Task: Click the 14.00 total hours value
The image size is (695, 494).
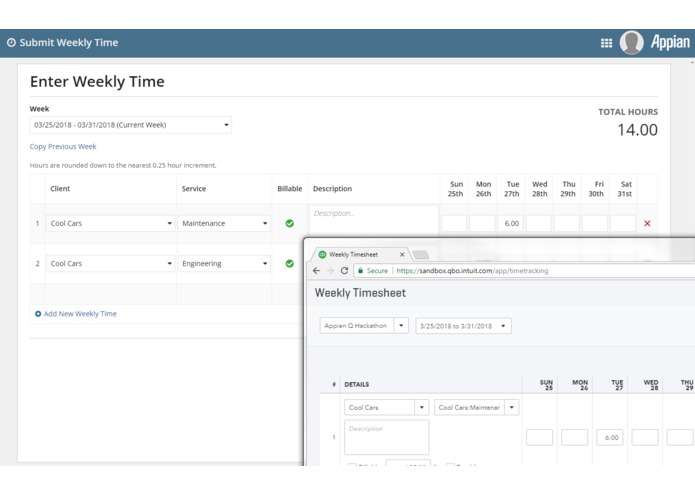Action: coord(637,130)
